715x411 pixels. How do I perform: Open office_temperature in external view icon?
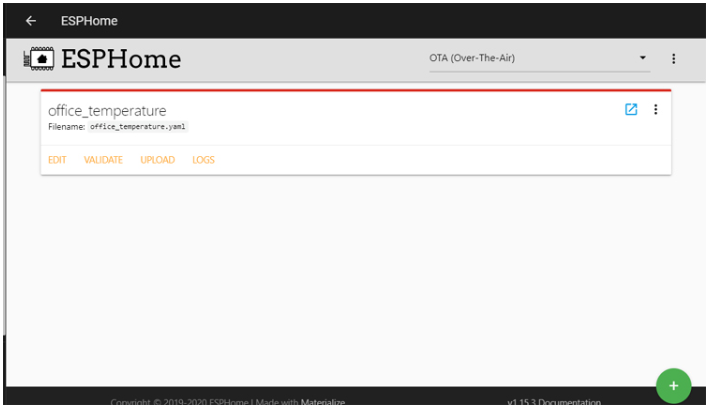click(631, 110)
